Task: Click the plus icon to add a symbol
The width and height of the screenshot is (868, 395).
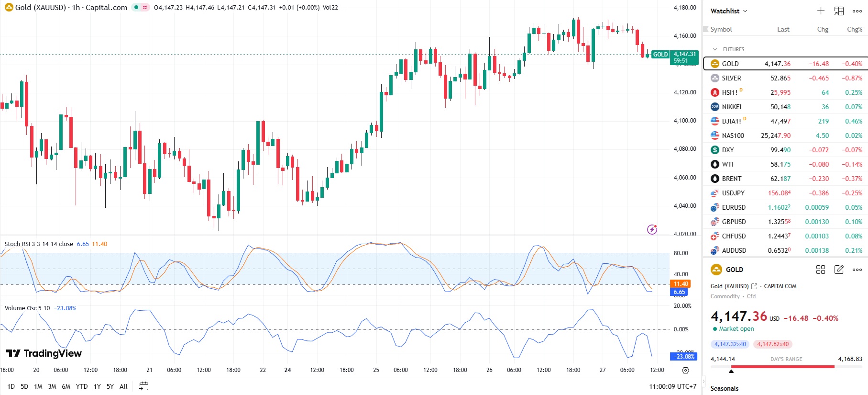Action: coord(821,11)
